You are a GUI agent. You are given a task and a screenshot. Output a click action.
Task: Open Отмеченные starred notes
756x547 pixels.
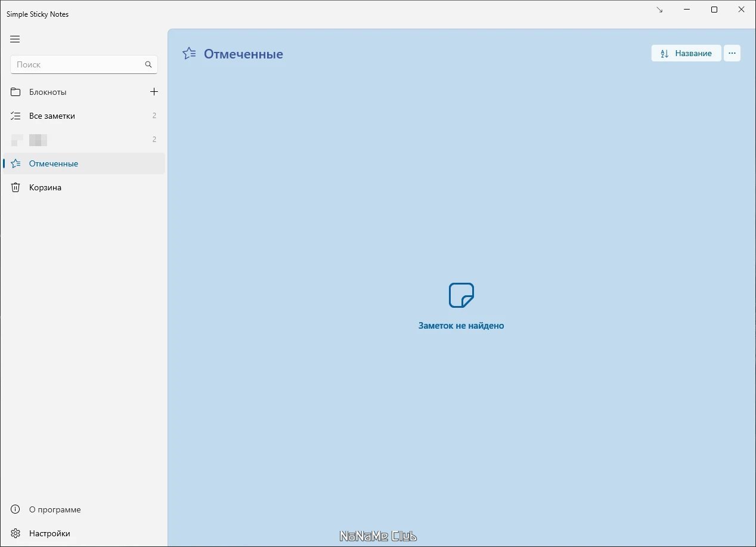click(x=84, y=163)
